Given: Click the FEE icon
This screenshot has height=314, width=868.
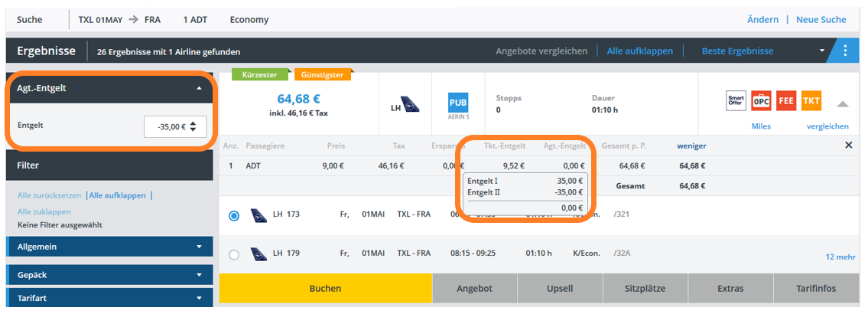Looking at the screenshot, I should coord(786,101).
